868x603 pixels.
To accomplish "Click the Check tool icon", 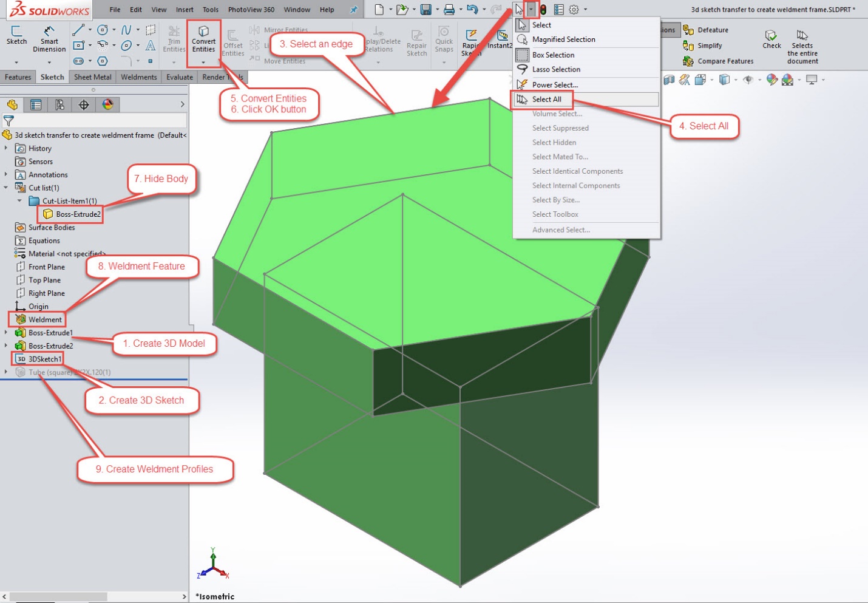I will coord(771,39).
